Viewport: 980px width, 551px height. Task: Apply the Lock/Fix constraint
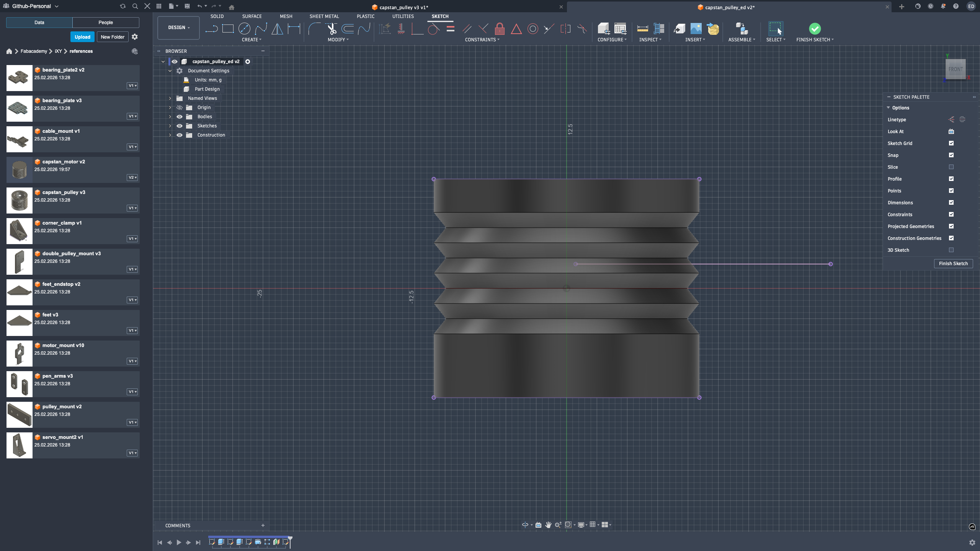[500, 29]
